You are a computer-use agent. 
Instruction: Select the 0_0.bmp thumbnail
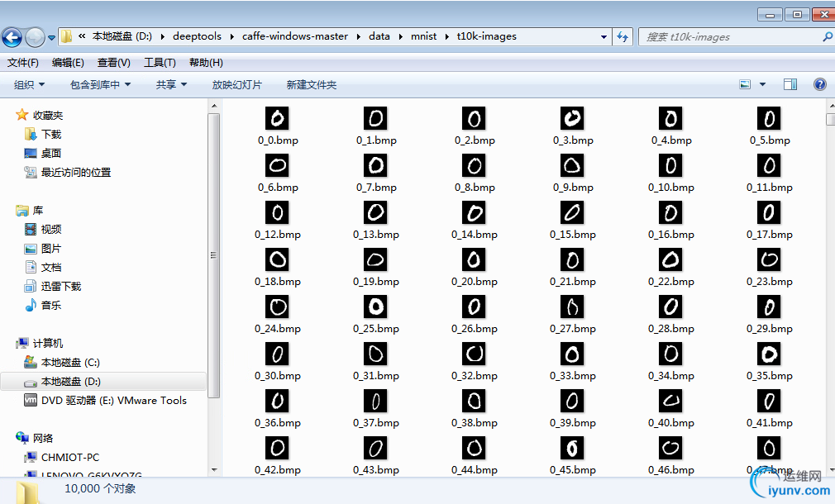click(x=278, y=118)
